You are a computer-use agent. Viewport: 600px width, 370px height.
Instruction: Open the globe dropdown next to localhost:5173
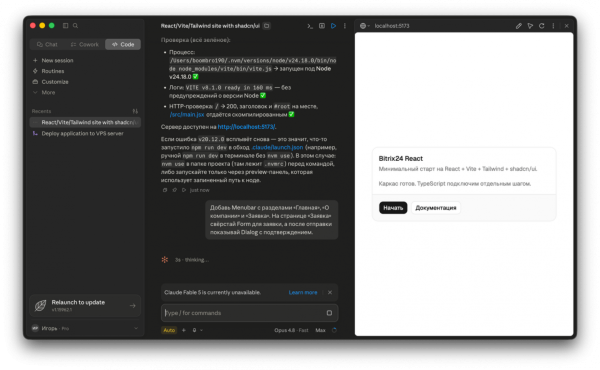(x=365, y=26)
